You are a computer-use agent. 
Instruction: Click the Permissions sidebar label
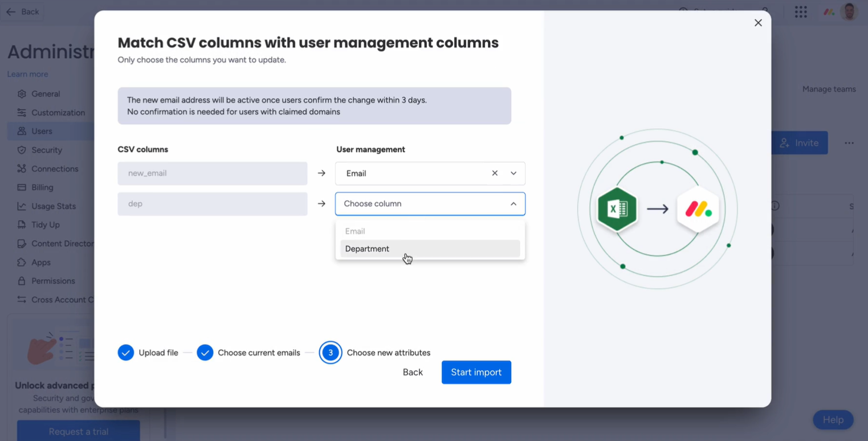53,281
